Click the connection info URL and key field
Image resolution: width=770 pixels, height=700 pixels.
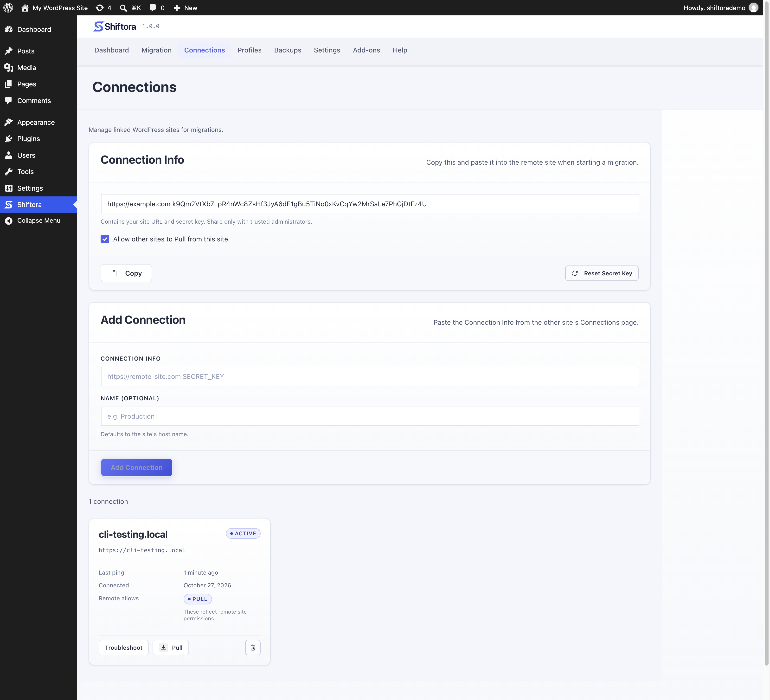tap(370, 204)
